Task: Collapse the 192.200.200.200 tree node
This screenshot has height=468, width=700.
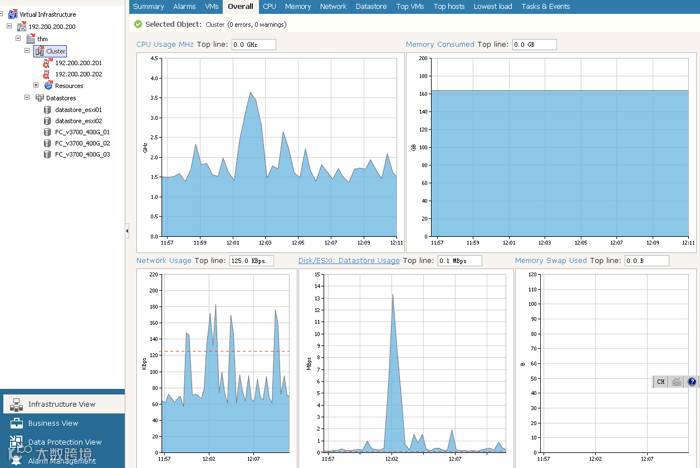Action: coord(9,26)
